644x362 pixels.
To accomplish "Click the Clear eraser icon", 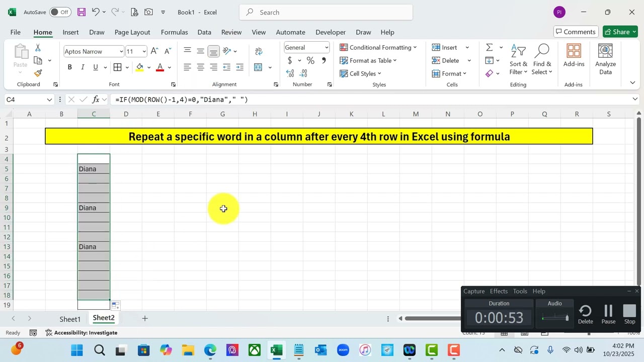I will coord(489,73).
